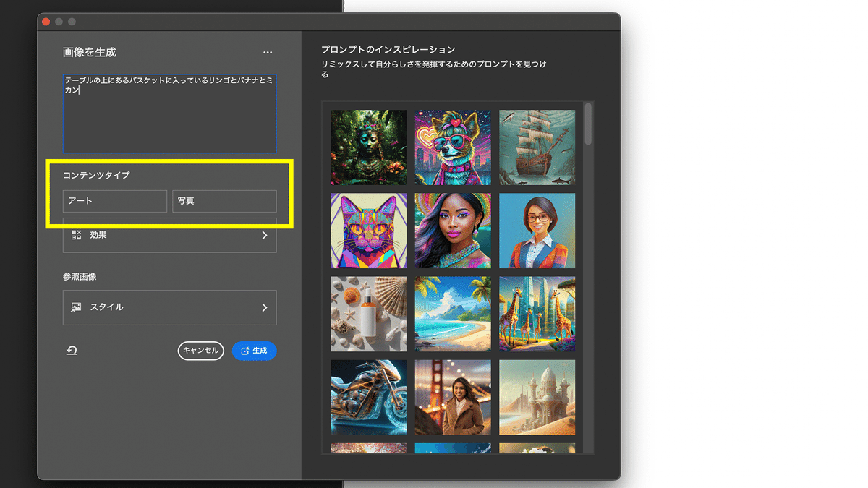This screenshot has width=868, height=488.
Task: Open the three-dots more options menu
Action: point(268,53)
